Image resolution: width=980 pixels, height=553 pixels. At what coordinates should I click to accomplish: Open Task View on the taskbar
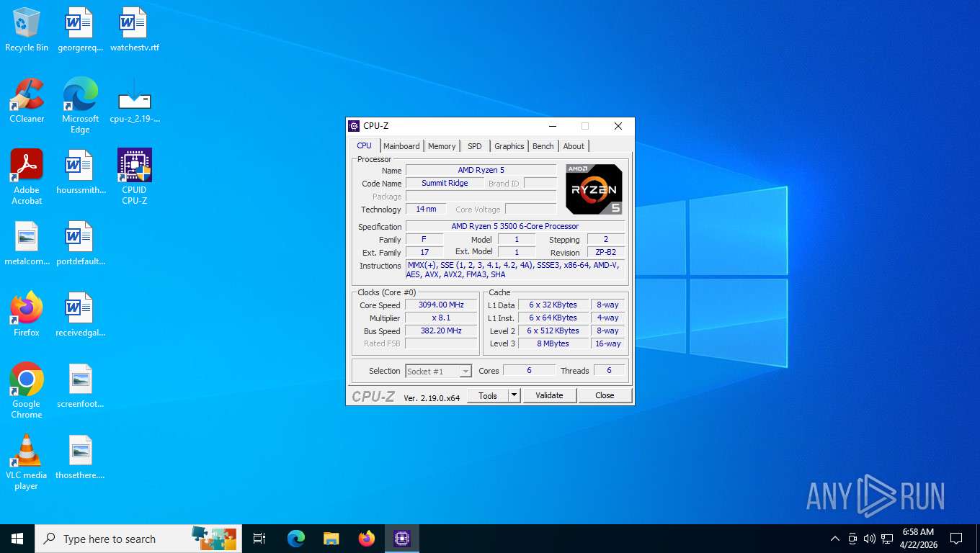pyautogui.click(x=259, y=539)
